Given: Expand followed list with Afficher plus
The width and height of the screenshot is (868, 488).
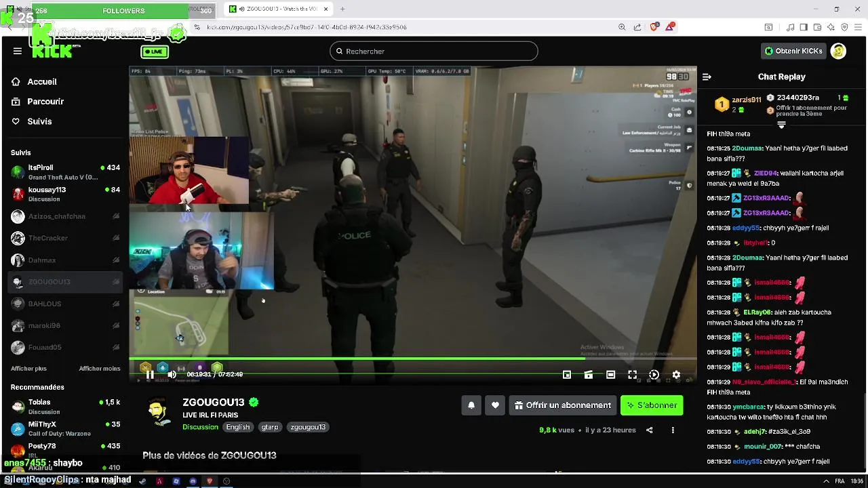Looking at the screenshot, I should tap(28, 369).
